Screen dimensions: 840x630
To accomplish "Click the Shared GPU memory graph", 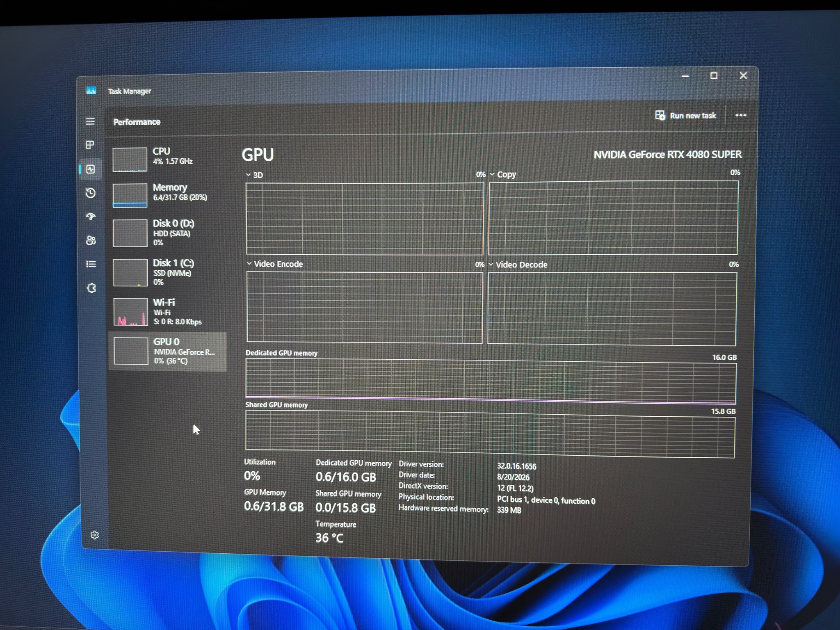I will (x=490, y=434).
